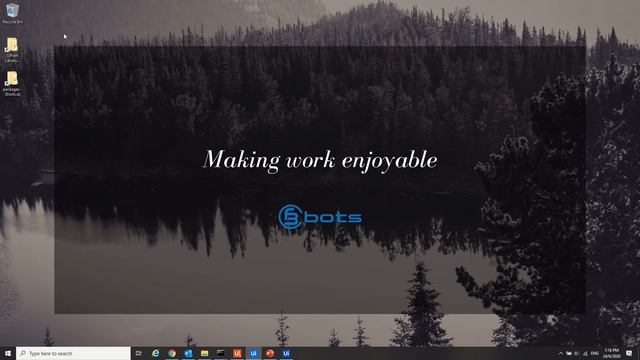The width and height of the screenshot is (640, 360).
Task: Open the network status tray icon
Action: pos(585,353)
